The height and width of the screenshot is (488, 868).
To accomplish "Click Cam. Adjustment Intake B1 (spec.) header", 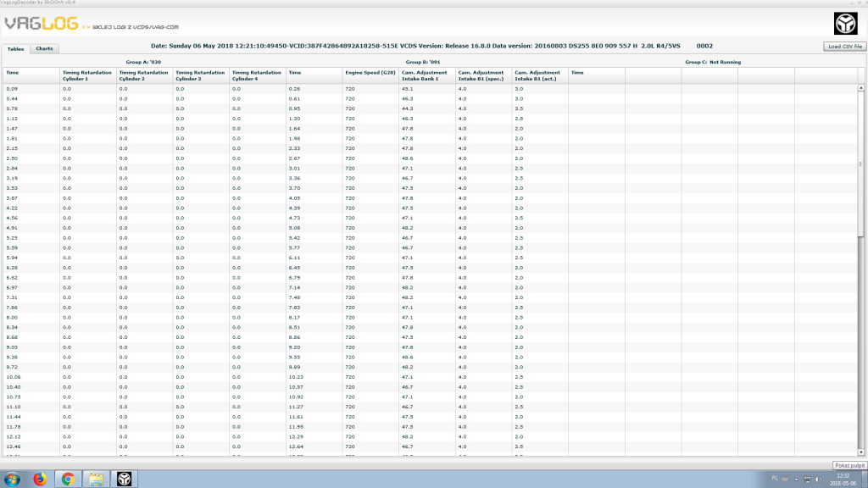I will pyautogui.click(x=483, y=75).
